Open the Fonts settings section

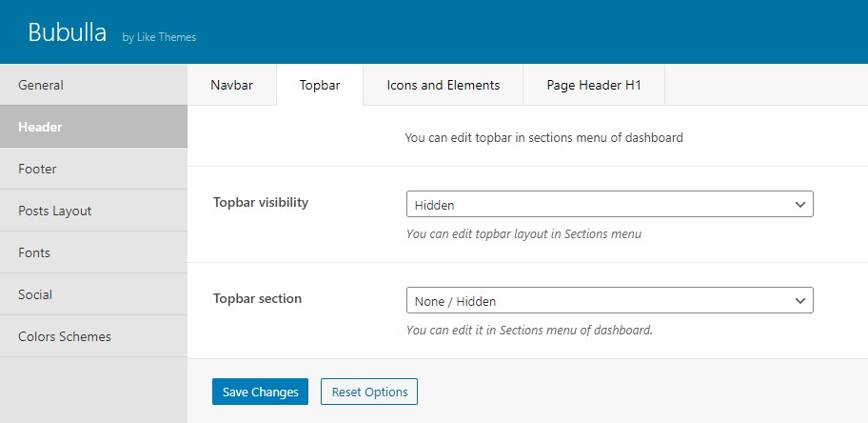[x=93, y=252]
